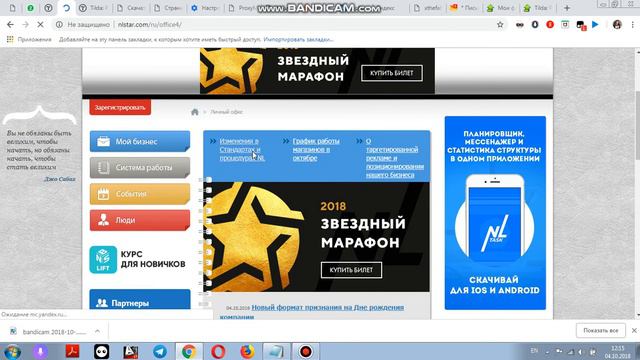
Task: Open the Chrome three-dot menu
Action: [x=633, y=24]
